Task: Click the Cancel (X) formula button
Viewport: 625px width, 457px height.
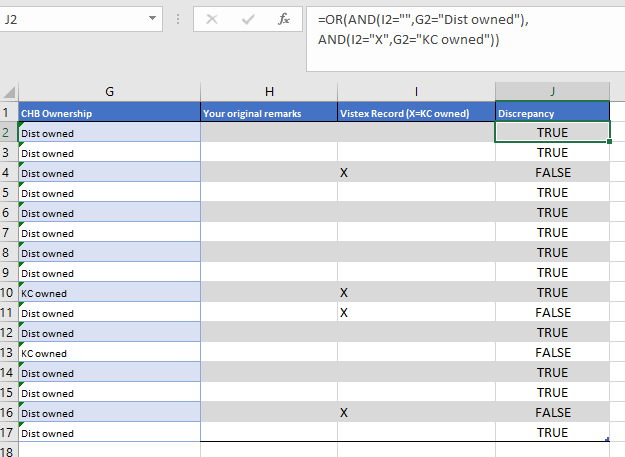Action: point(212,19)
